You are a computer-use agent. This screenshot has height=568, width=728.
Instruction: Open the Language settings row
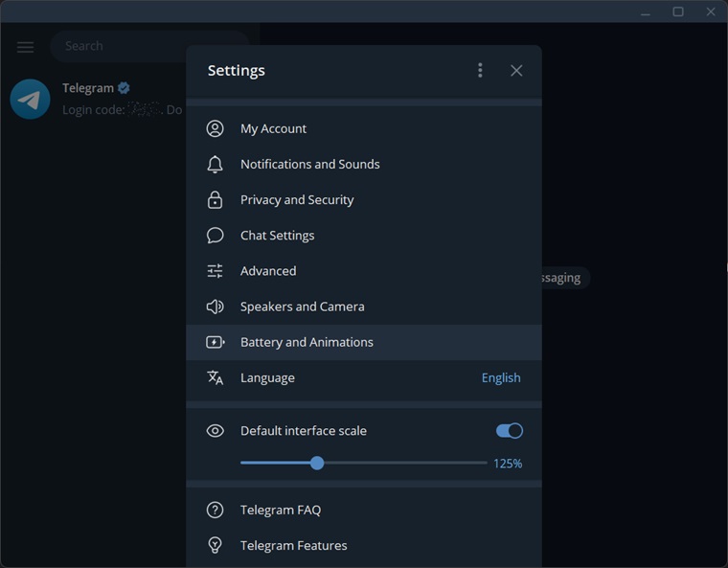click(x=364, y=377)
